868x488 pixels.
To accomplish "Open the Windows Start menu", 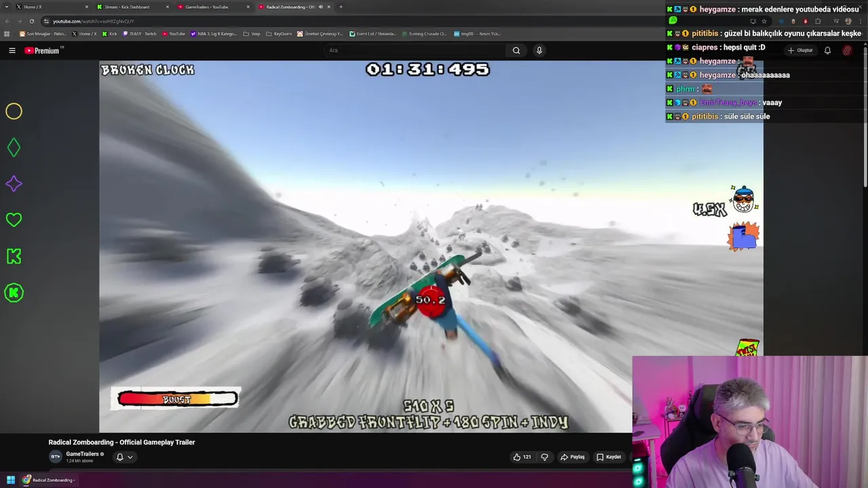I will point(11,480).
